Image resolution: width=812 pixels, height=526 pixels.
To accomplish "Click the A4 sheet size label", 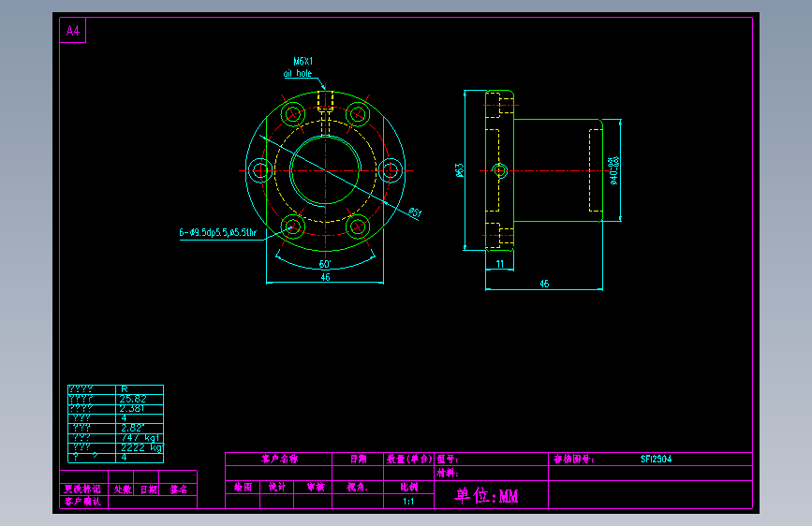I will click(73, 31).
